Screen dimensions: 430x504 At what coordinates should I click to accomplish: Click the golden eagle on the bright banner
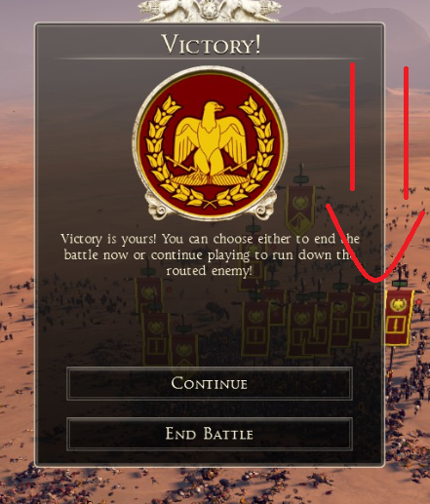[x=399, y=304]
